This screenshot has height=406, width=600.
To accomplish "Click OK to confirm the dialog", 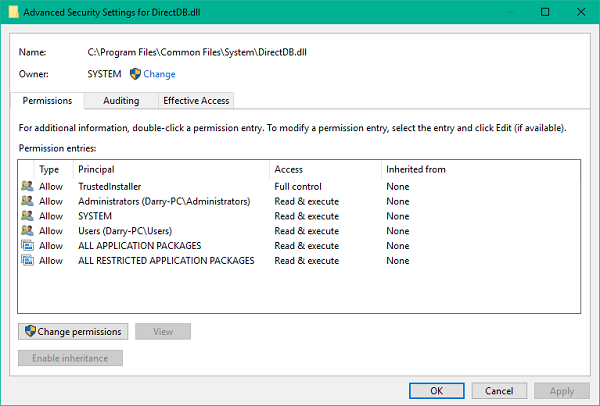I will click(436, 391).
